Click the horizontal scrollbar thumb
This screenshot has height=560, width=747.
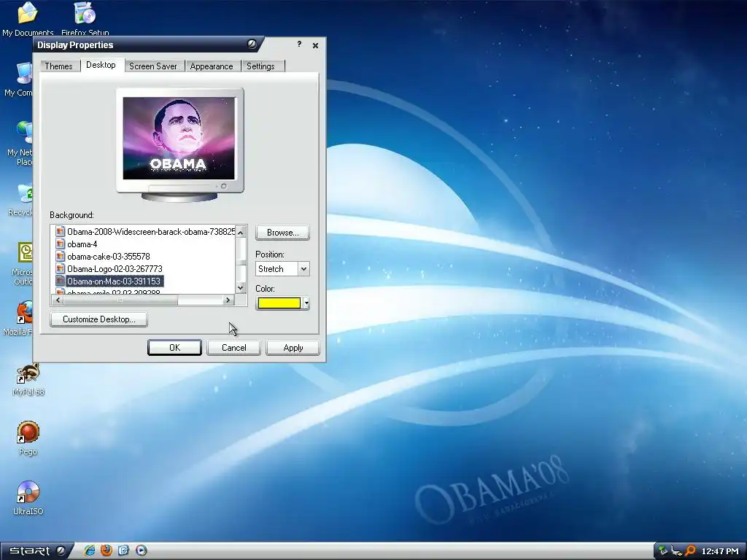pos(120,300)
